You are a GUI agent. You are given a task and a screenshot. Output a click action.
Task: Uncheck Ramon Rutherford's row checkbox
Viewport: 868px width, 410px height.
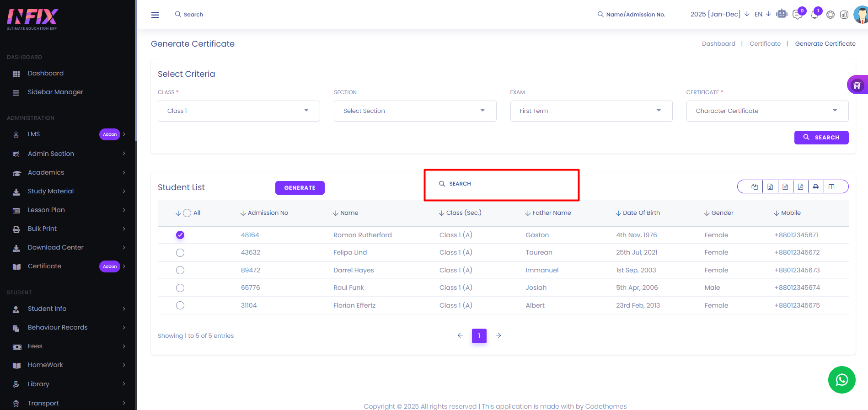pos(180,235)
